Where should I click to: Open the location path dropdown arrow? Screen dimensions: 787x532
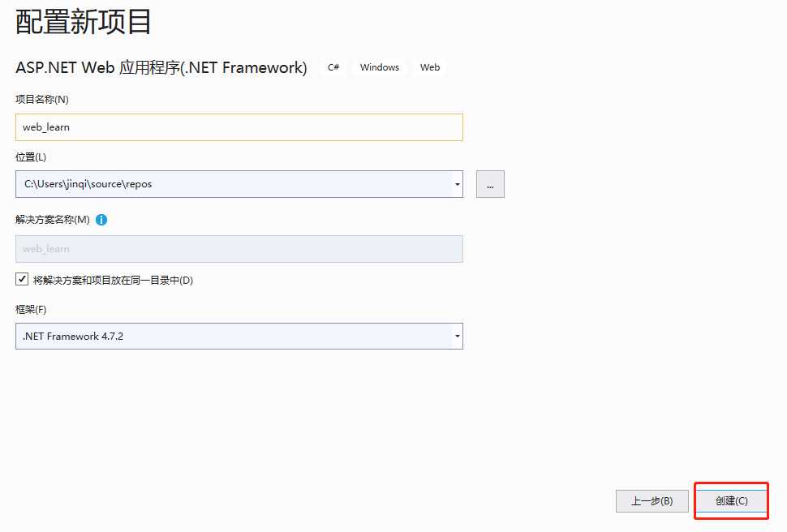point(458,184)
